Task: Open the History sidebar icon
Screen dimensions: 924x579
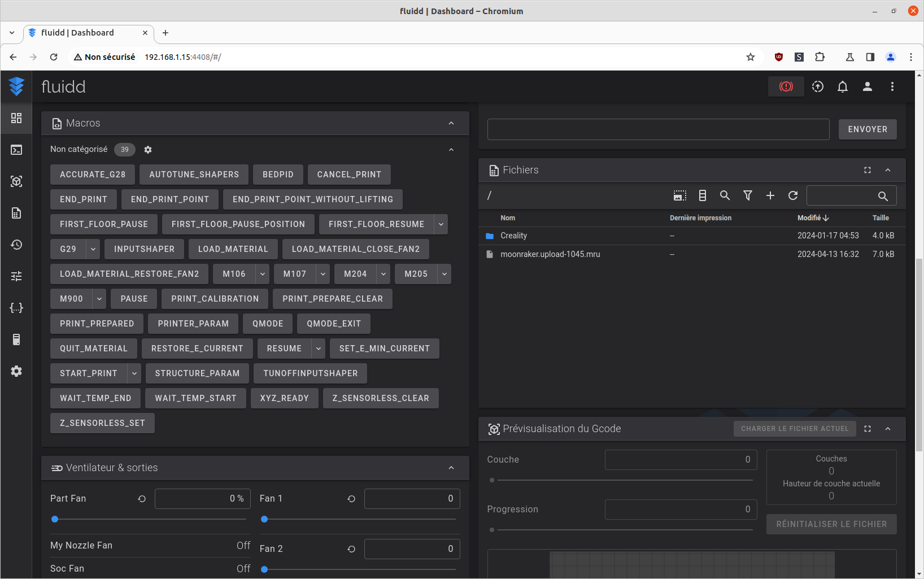Action: click(x=16, y=245)
